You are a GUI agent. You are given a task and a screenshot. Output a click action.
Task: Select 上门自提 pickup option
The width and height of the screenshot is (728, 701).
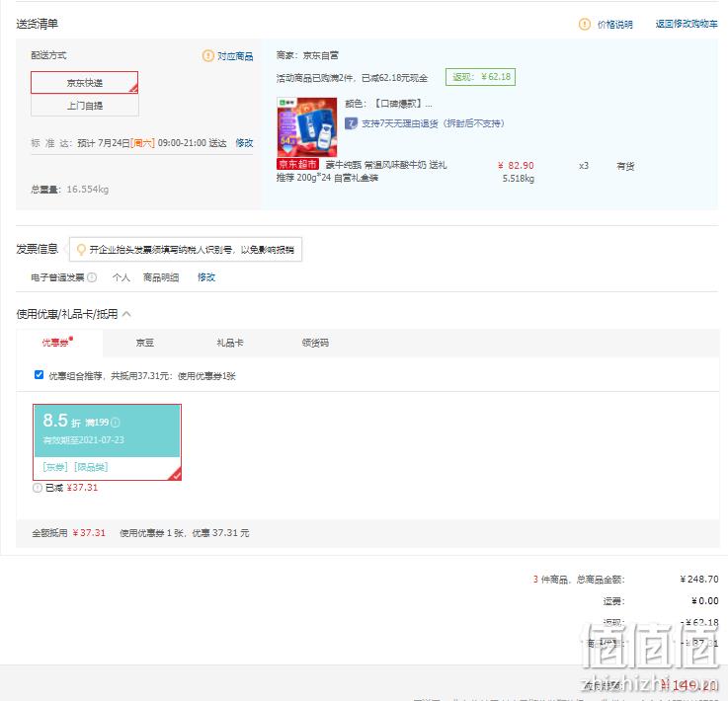(85, 106)
